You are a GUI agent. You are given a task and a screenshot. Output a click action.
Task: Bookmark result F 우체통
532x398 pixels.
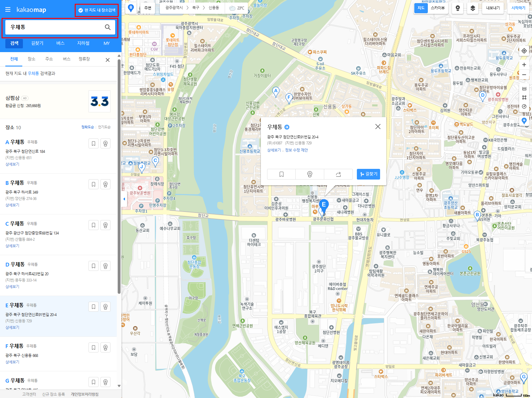pos(94,347)
